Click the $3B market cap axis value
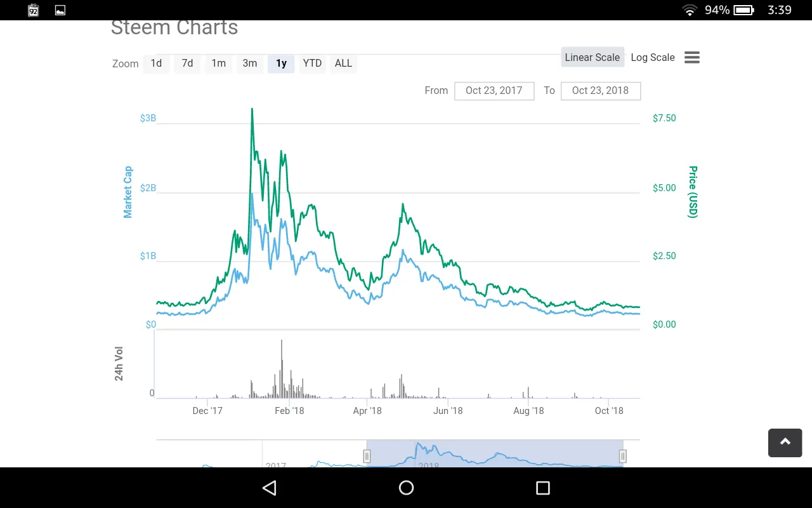This screenshot has height=508, width=812. coord(148,118)
